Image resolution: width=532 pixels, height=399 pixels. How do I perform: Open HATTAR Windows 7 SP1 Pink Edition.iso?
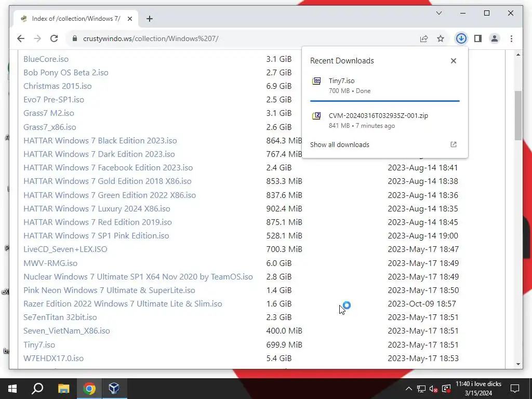pos(96,236)
